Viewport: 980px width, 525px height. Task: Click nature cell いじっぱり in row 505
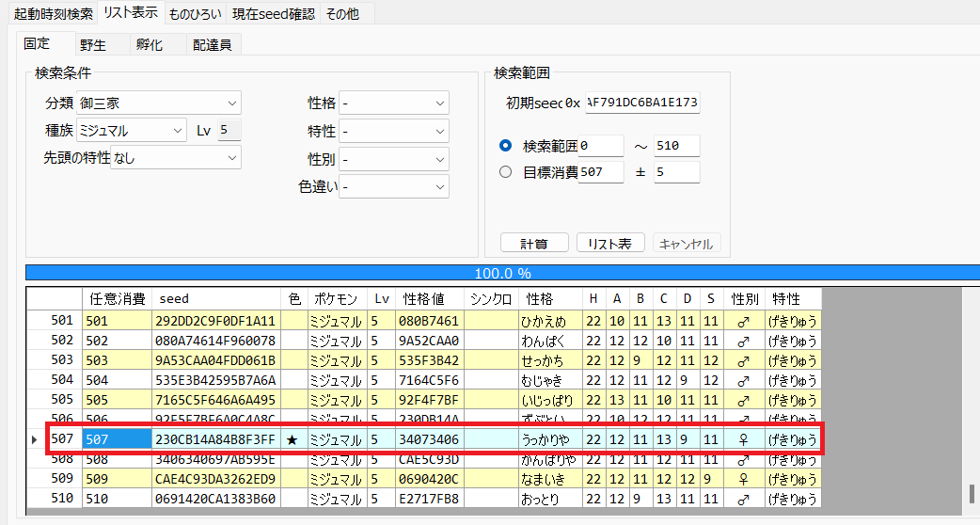click(550, 400)
